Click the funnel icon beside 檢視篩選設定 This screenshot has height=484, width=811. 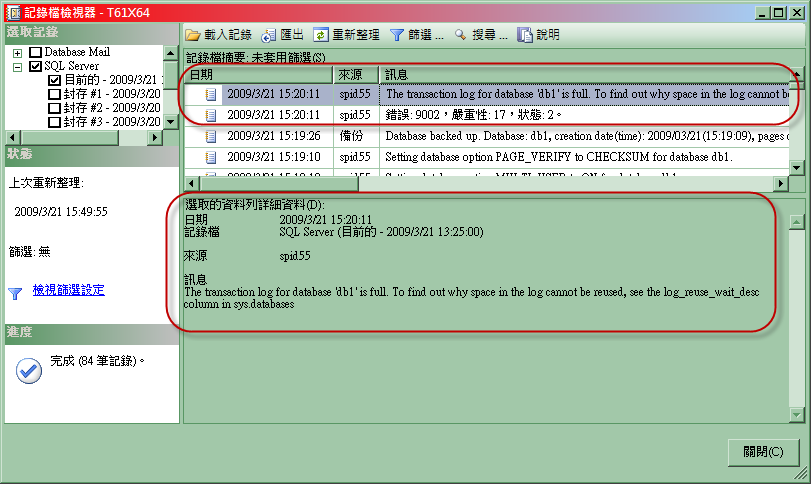(15, 294)
